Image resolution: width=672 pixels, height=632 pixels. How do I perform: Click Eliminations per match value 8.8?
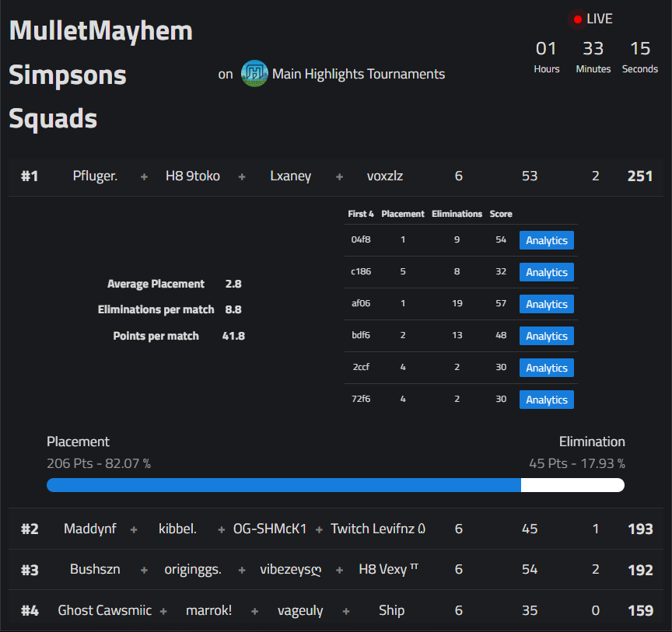233,309
